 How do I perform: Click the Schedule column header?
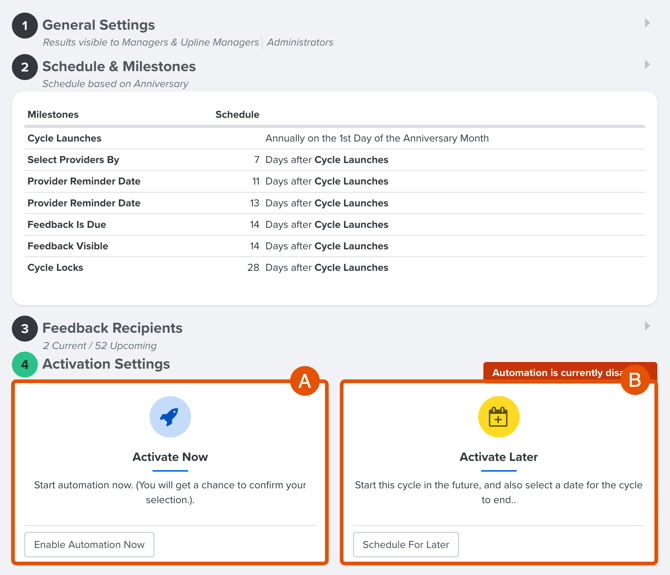coord(237,114)
